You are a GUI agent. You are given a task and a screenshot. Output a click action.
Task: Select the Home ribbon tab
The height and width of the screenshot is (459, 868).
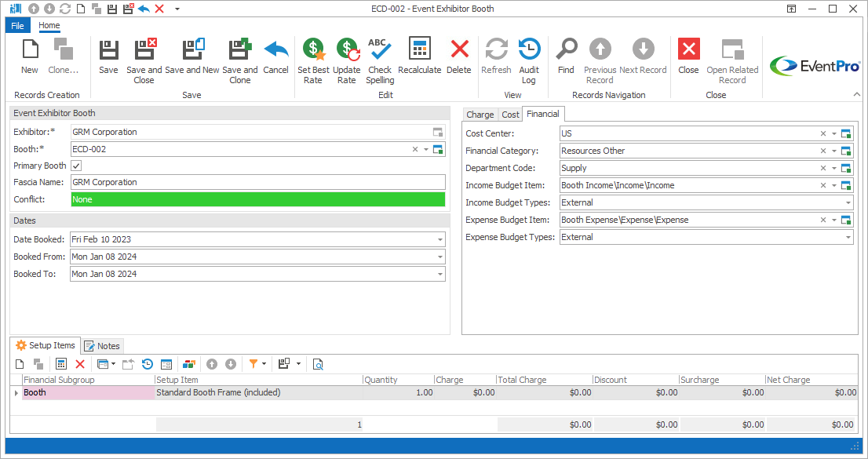[x=49, y=25]
